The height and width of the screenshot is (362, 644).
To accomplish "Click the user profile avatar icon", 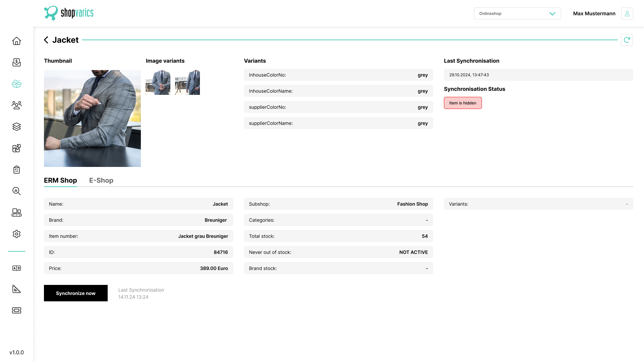I will click(x=627, y=13).
